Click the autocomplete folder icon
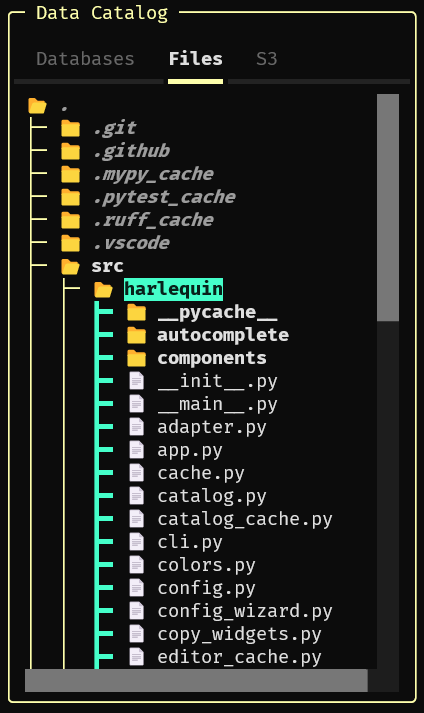This screenshot has width=424, height=713. 136,336
